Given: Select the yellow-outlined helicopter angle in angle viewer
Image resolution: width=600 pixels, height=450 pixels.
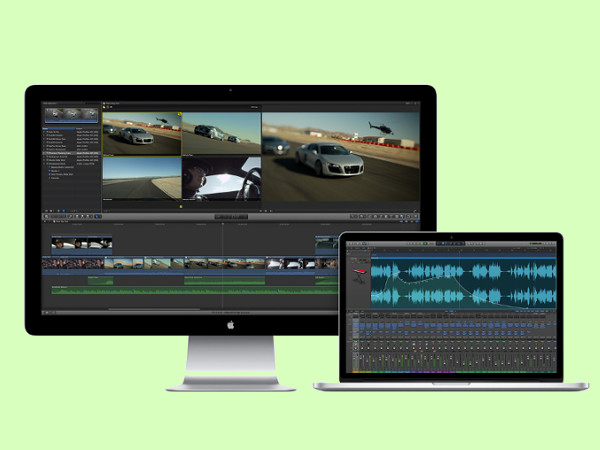Looking at the screenshot, I should [142, 134].
